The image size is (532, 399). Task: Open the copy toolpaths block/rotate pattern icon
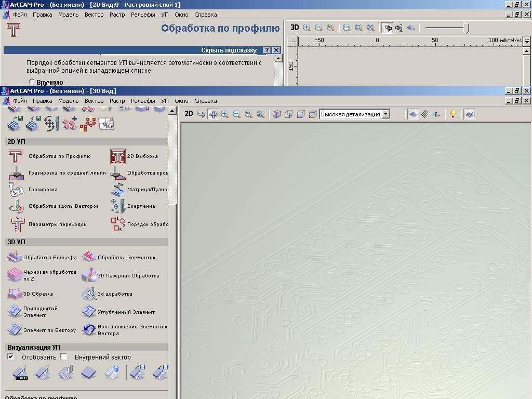(x=88, y=124)
